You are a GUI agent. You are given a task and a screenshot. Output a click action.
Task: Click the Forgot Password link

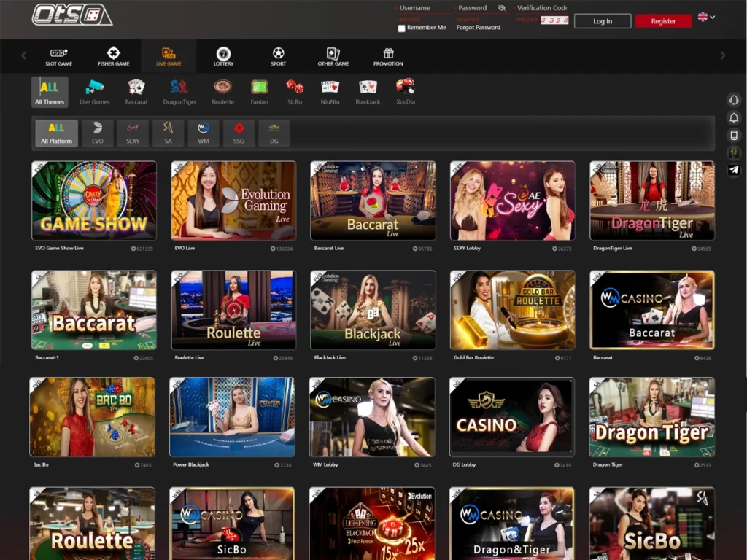click(x=478, y=27)
